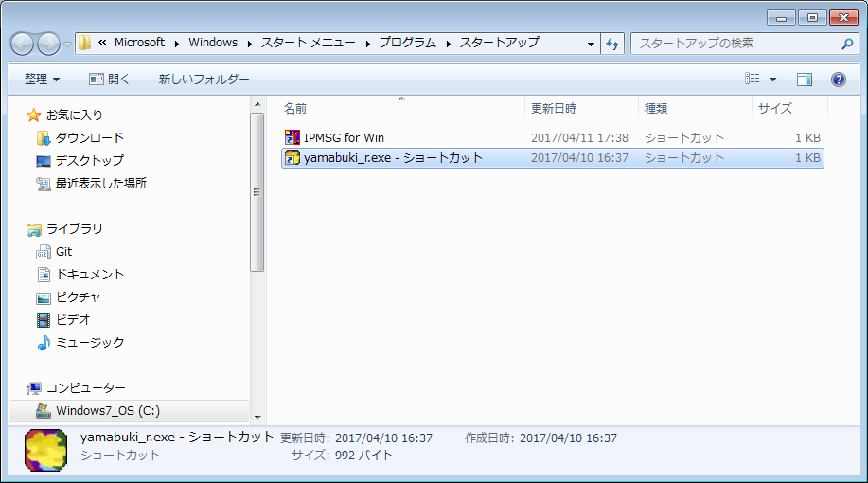The height and width of the screenshot is (483, 868).
Task: Open the 整理 dropdown menu
Action: [x=42, y=80]
